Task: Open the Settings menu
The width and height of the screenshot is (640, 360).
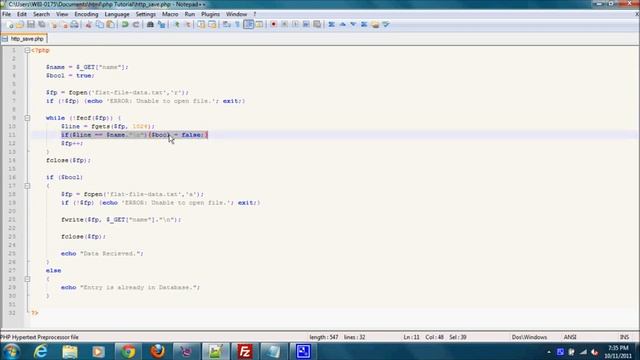Action: coord(145,14)
